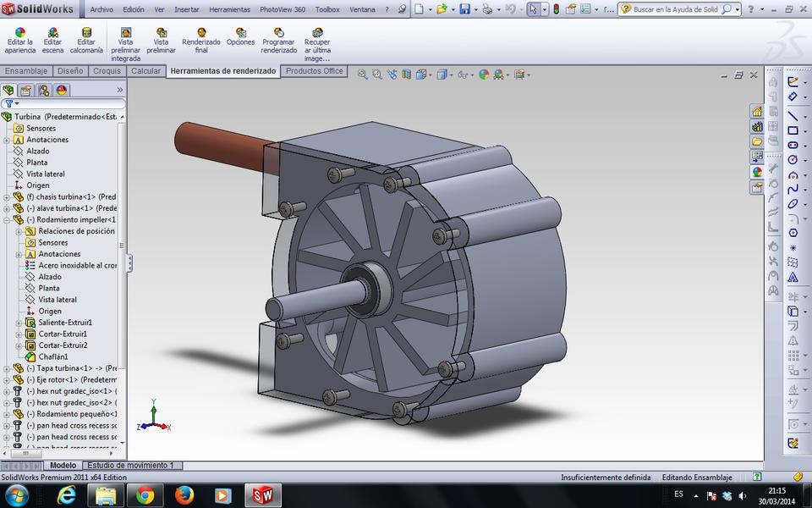Image resolution: width=812 pixels, height=508 pixels.
Task: Zoom to fit using the magnifier icon
Action: coord(361,73)
